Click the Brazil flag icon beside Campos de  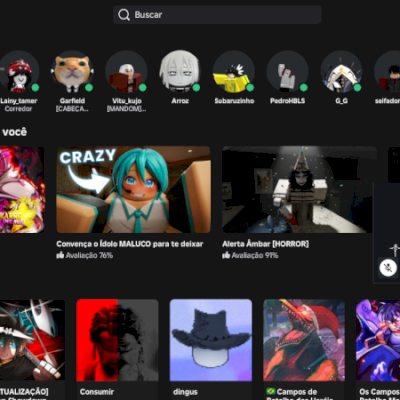271,391
